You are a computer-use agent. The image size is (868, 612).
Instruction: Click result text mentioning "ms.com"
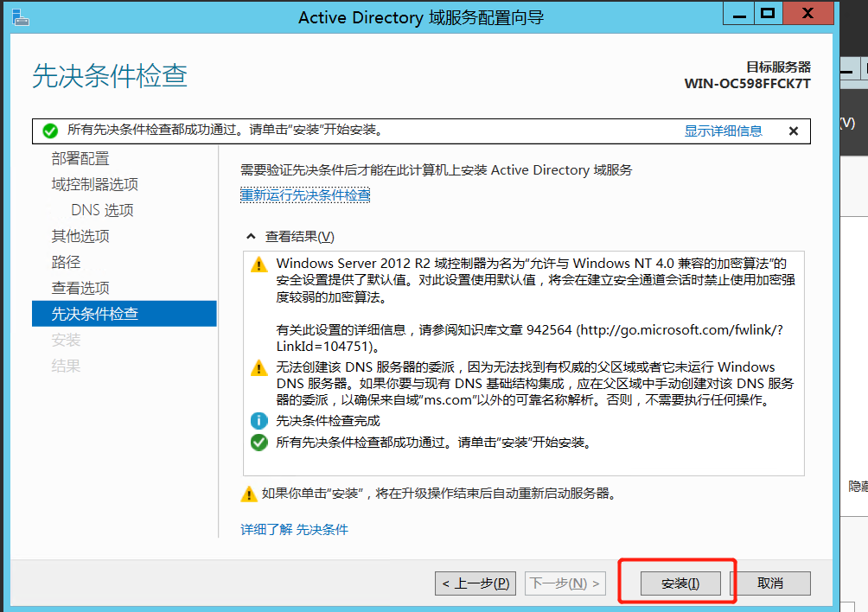(535, 384)
